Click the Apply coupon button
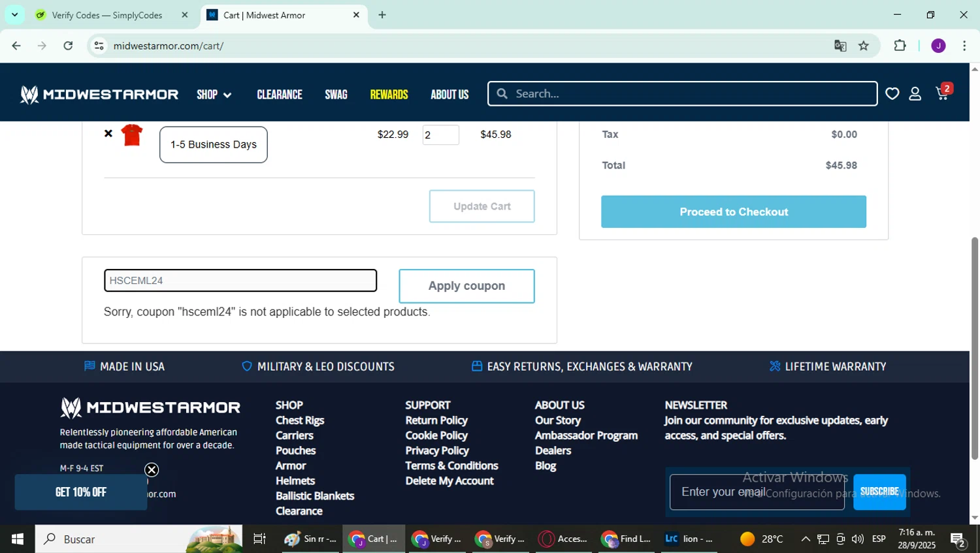Screen dimensions: 980x553 point(466,286)
